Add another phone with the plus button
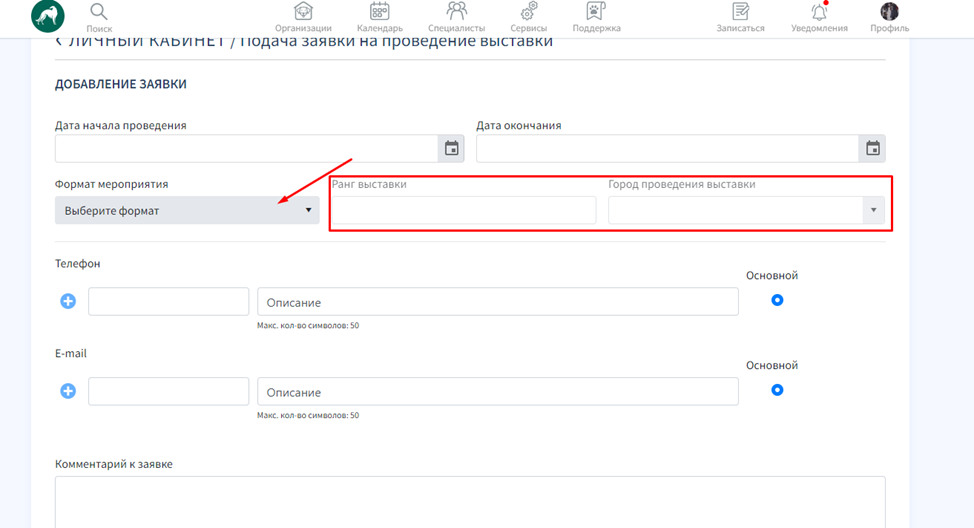Screen dimensions: 974x528 click(x=68, y=301)
